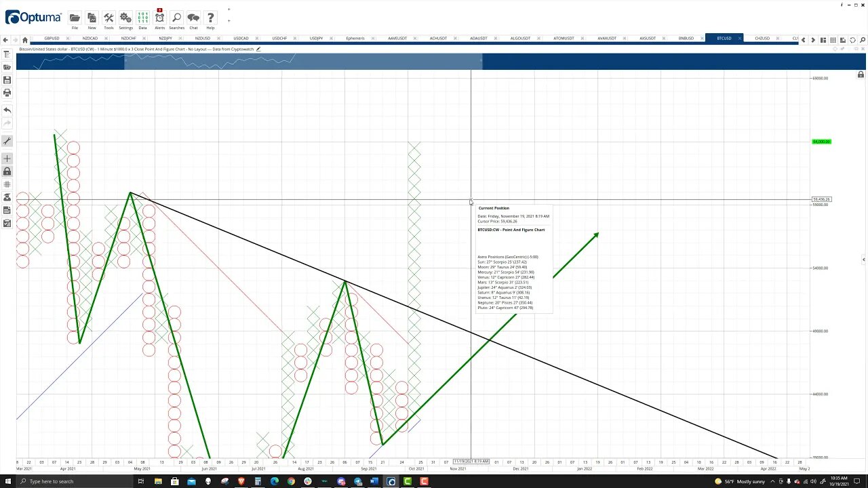Screen dimensions: 868x488
Task: Click the refresh icon in tab bar
Action: 852,40
